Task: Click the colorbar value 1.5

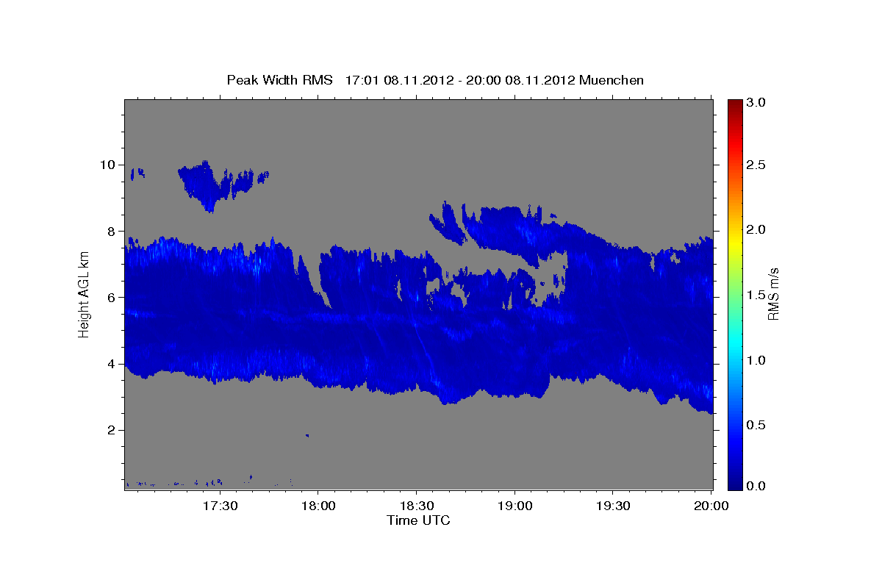Action: pos(756,295)
